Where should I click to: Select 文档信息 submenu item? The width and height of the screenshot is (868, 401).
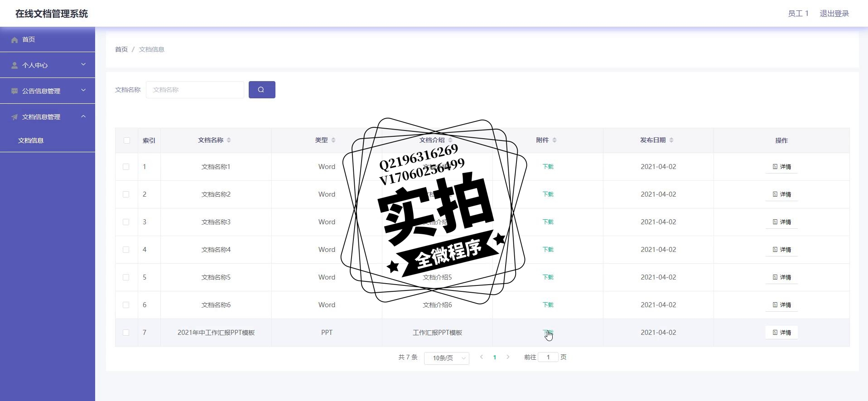48,140
